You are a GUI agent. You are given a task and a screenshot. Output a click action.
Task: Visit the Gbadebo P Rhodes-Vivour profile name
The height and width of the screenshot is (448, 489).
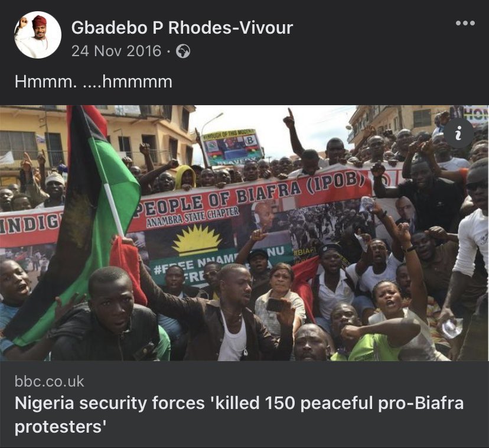[x=182, y=27]
